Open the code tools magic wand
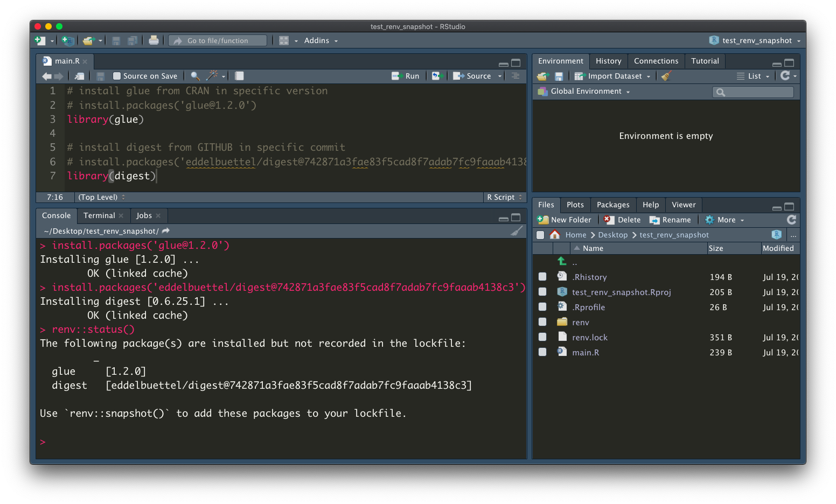Viewport: 836px width, 504px height. coord(213,75)
